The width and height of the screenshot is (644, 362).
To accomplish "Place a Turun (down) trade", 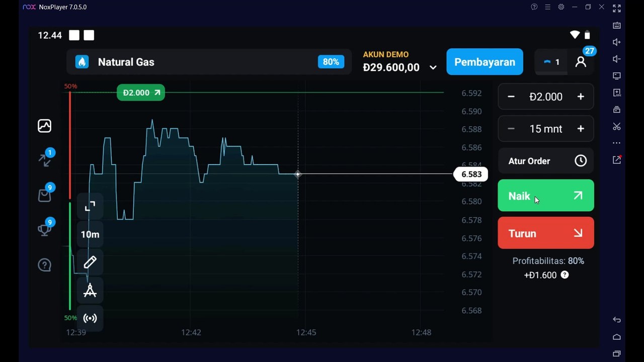I will 546,233.
